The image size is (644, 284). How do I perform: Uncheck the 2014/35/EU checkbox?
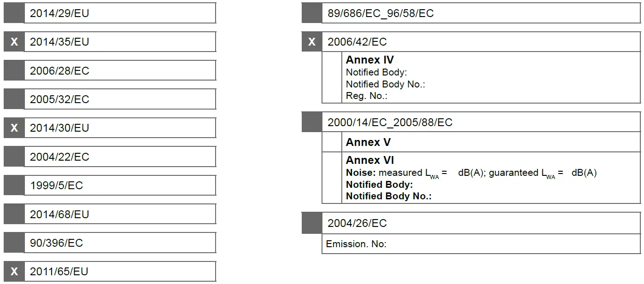[x=14, y=42]
